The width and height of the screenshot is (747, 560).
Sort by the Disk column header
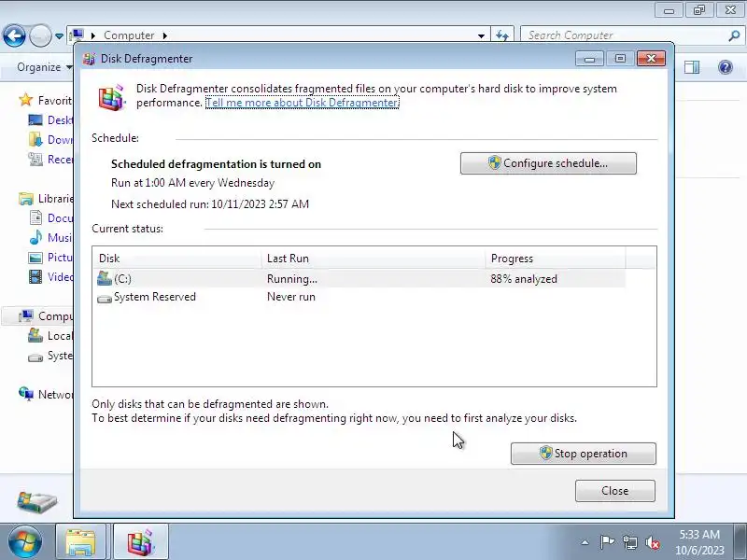176,259
